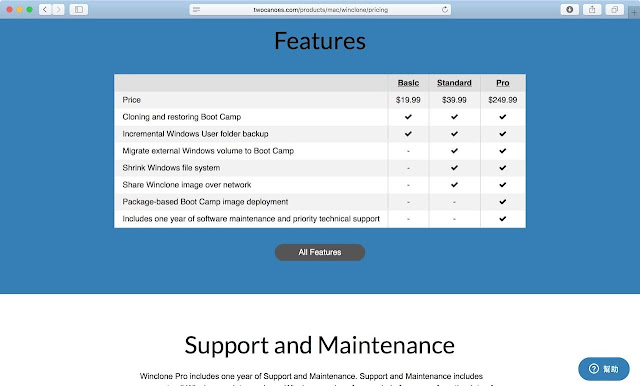Open a new tab with the plus button
The image size is (640, 386).
click(634, 13)
